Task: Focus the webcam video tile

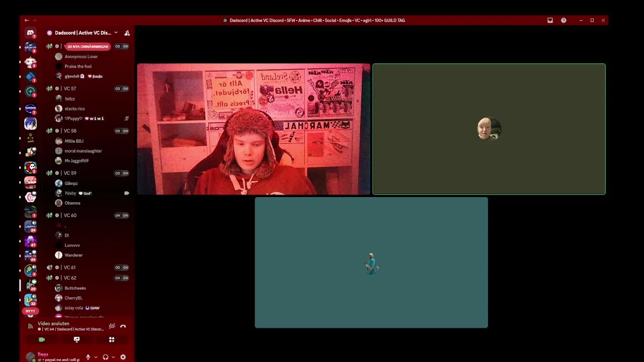Action: pyautogui.click(x=254, y=129)
